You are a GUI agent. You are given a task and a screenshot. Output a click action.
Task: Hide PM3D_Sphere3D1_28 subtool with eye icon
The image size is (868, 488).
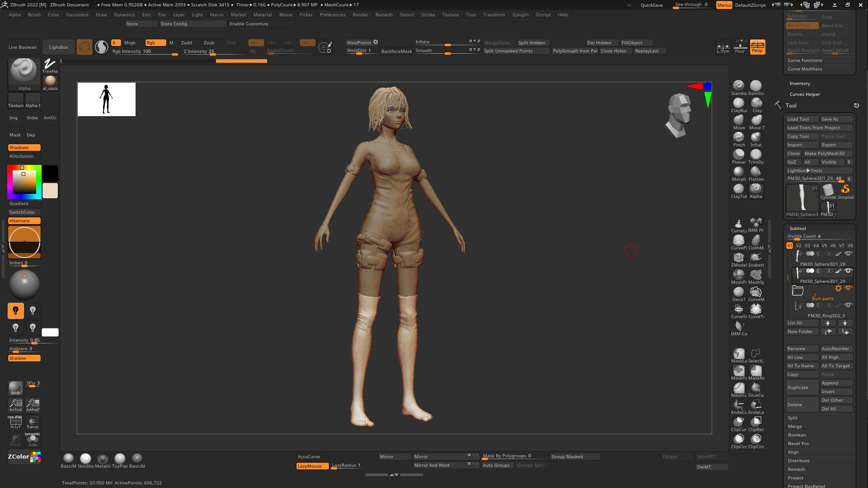(x=848, y=253)
